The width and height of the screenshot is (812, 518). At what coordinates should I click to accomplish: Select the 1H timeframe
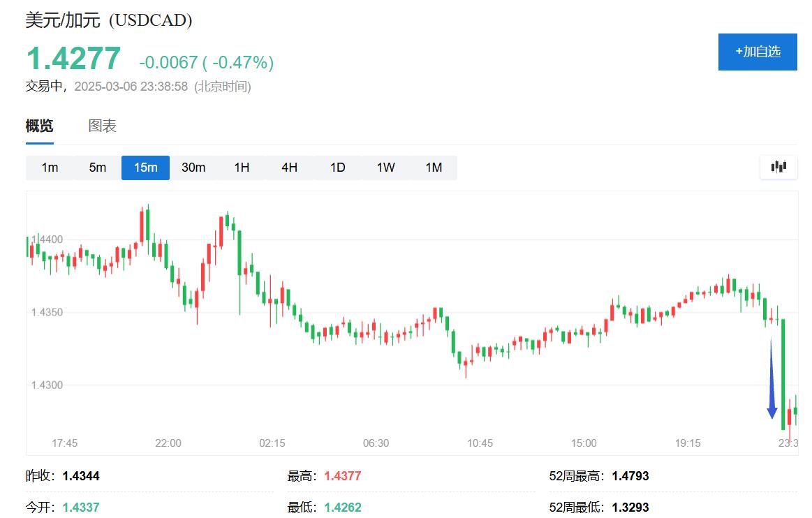coord(242,168)
